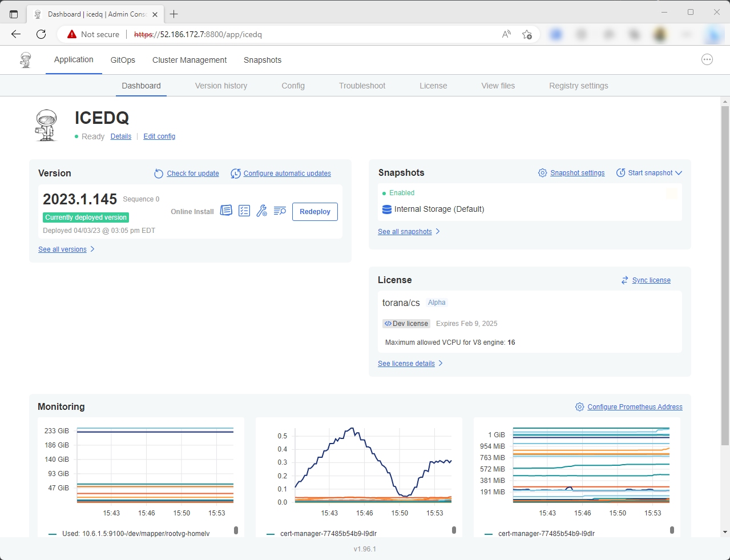Expand the Start snapshot dropdown chevron
The width and height of the screenshot is (730, 560).
point(679,173)
